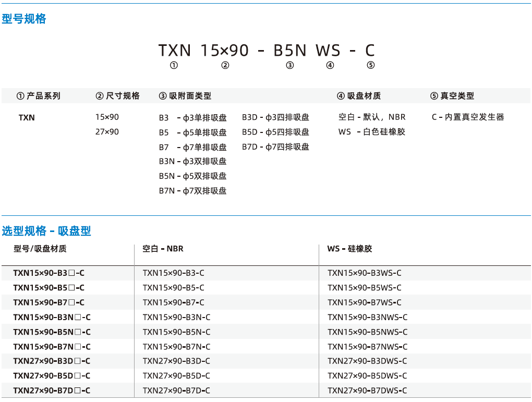Viewport: 532px width, 402px height.
Task: Click the entry B7 - φ7单排吸盘
Action: tap(192, 147)
